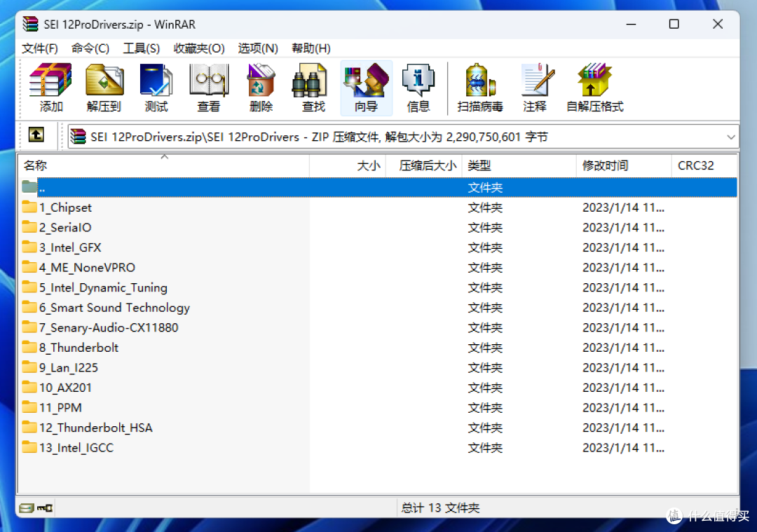Image resolution: width=757 pixels, height=532 pixels.
Task: Sort by 修改时间 column header
Action: click(x=624, y=165)
